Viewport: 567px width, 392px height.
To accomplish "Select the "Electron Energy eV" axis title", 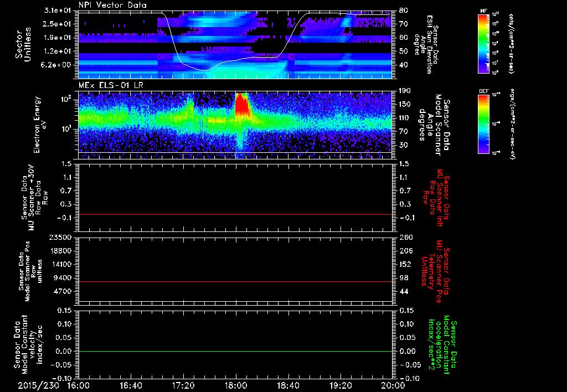I will [x=39, y=125].
